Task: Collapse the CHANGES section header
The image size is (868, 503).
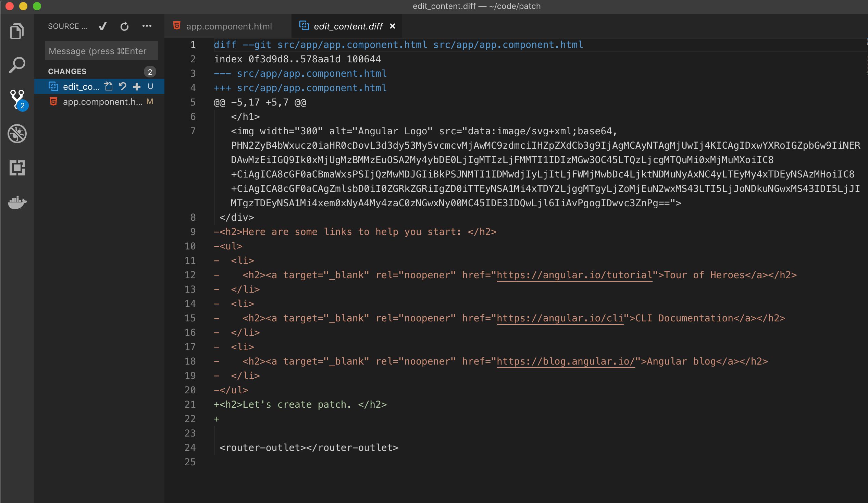Action: pyautogui.click(x=67, y=71)
